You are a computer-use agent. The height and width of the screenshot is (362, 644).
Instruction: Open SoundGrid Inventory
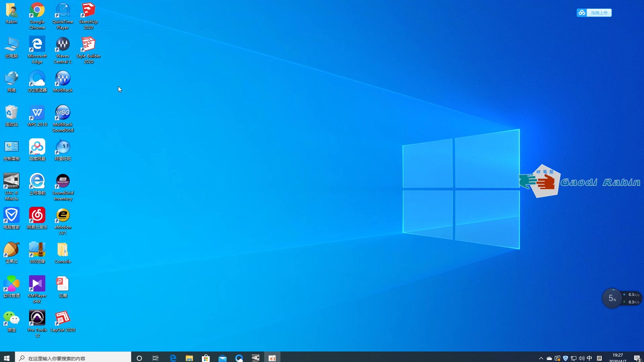pyautogui.click(x=62, y=186)
